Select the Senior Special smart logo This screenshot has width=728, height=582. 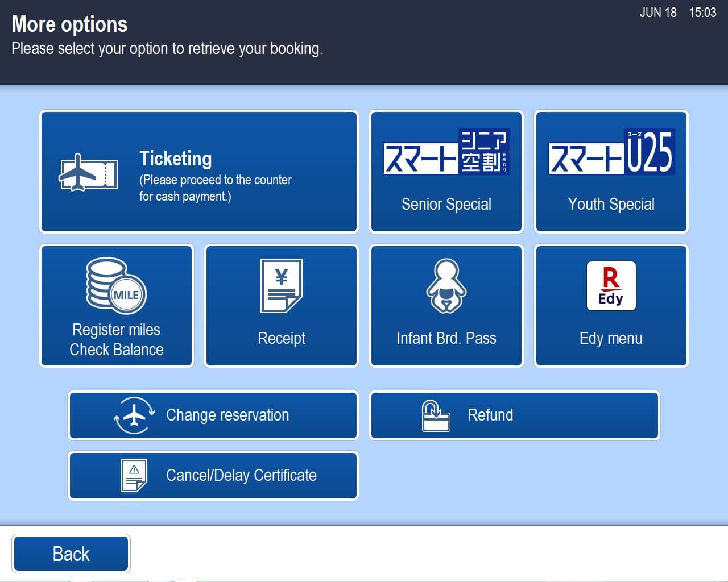pos(446,152)
